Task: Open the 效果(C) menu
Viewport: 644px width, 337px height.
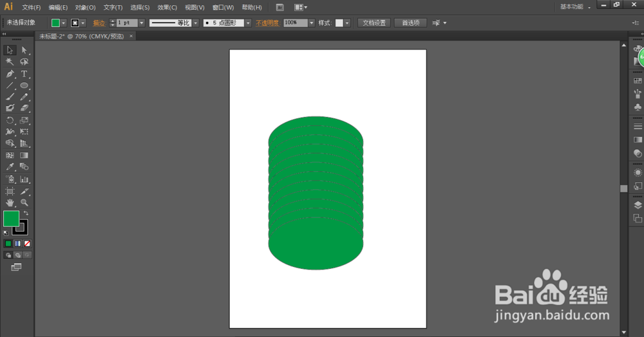Action: tap(167, 7)
